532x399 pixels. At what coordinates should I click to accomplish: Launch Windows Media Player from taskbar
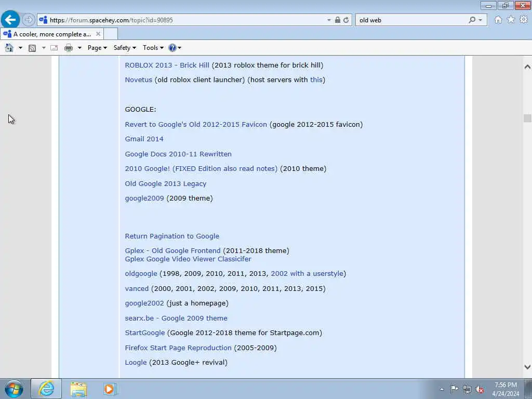click(110, 389)
